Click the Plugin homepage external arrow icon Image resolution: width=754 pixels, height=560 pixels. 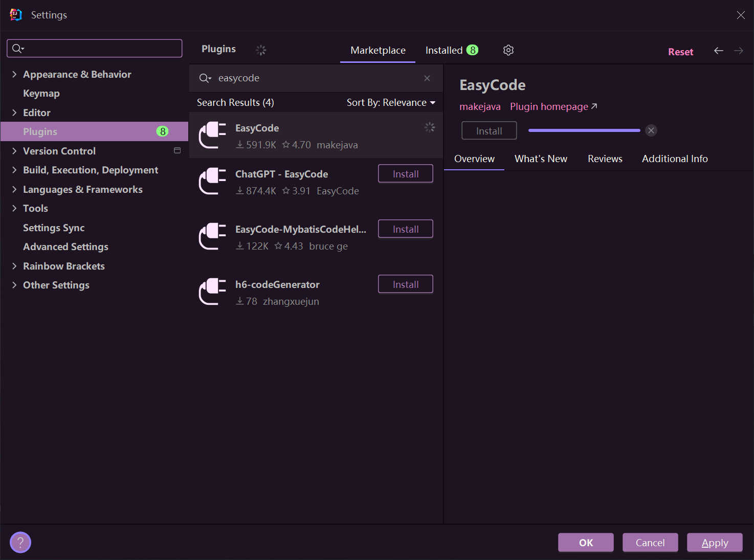click(x=594, y=106)
